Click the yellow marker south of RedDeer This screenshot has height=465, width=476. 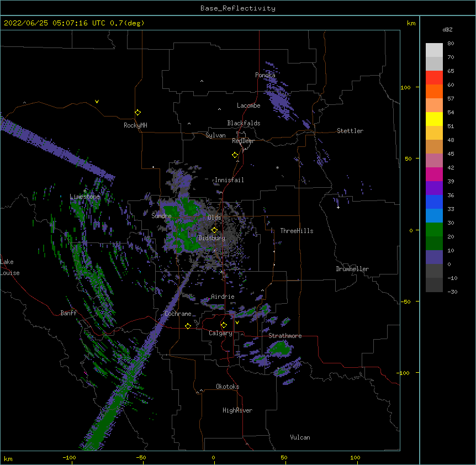[235, 155]
